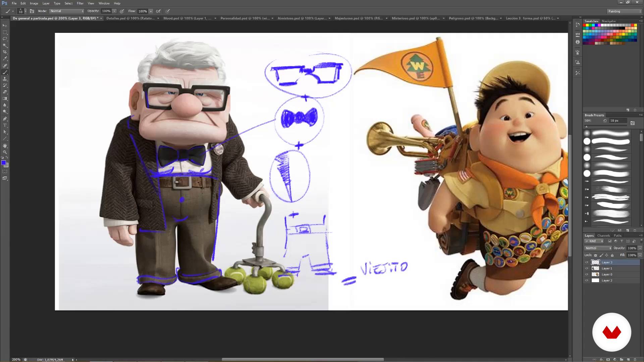Image resolution: width=644 pixels, height=362 pixels.
Task: Filter layers by type layers icon
Action: click(x=622, y=241)
